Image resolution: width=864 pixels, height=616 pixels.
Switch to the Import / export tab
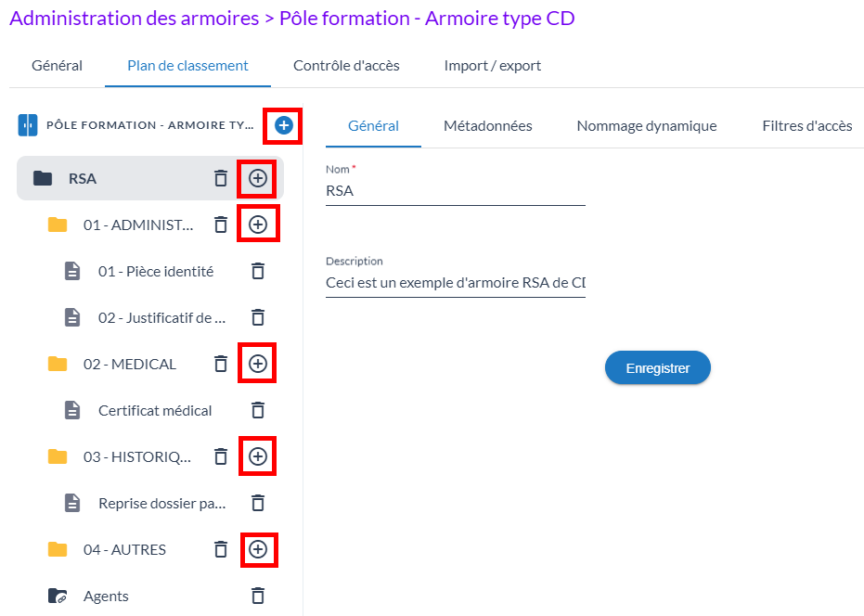tap(492, 66)
